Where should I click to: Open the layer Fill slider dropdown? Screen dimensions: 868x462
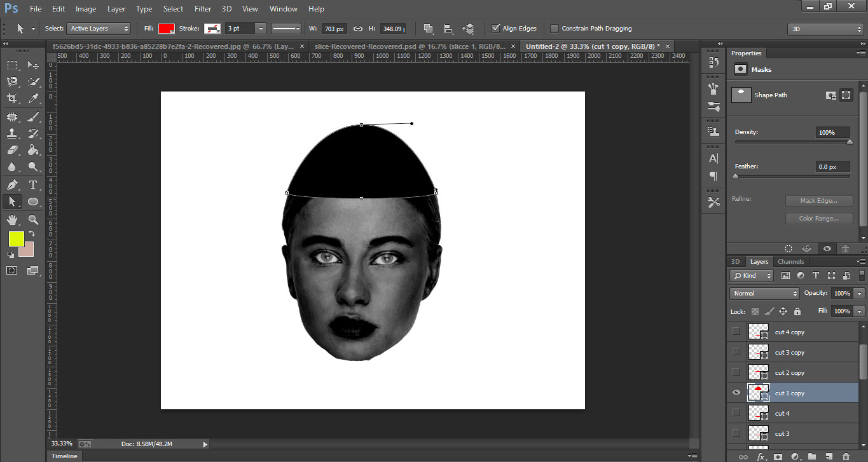pyautogui.click(x=860, y=311)
